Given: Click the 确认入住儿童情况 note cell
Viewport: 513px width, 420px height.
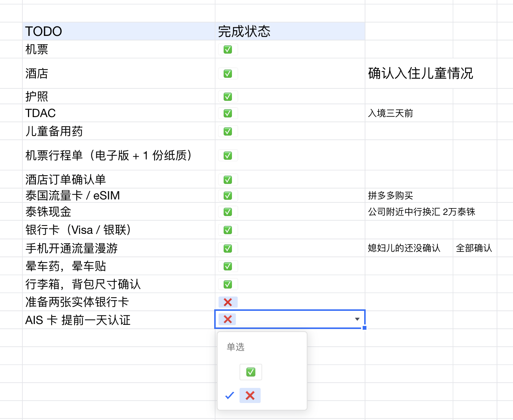Looking at the screenshot, I should [x=420, y=73].
